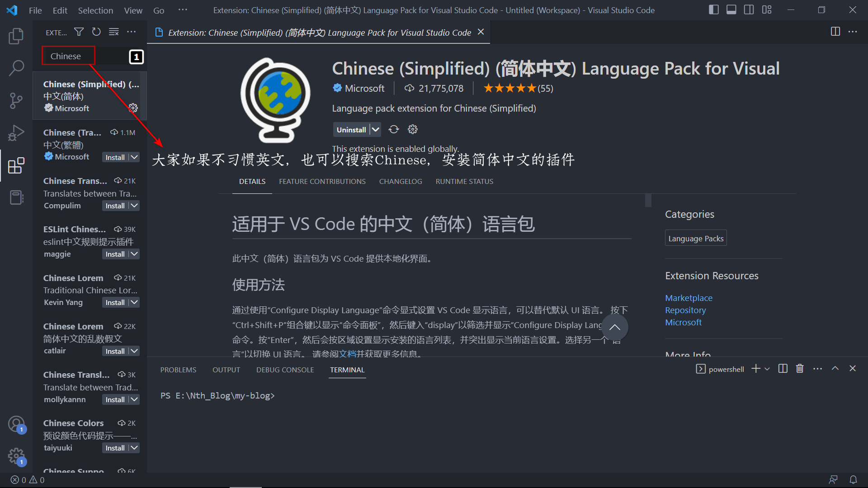The image size is (868, 488).
Task: Click errors and warnings count in status bar
Action: click(x=28, y=480)
